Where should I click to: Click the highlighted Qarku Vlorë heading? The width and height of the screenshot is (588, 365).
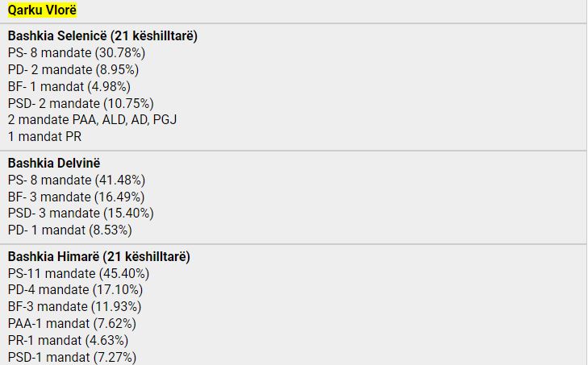tap(42, 10)
